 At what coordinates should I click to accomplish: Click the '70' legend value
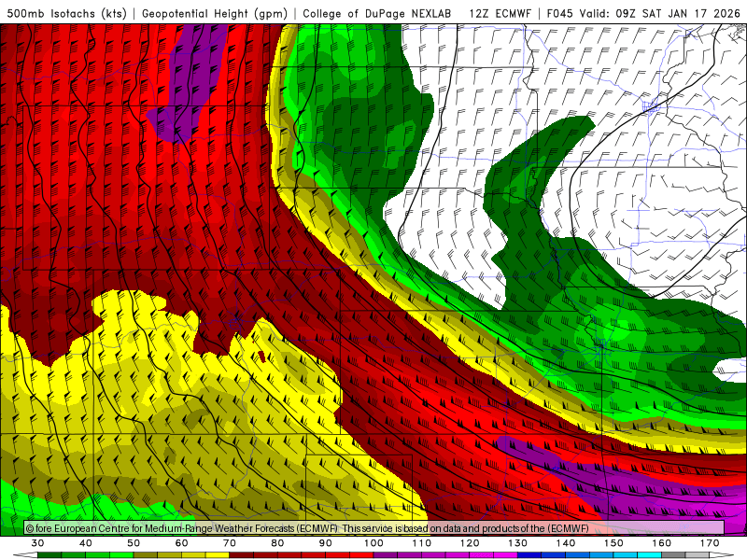point(230,543)
